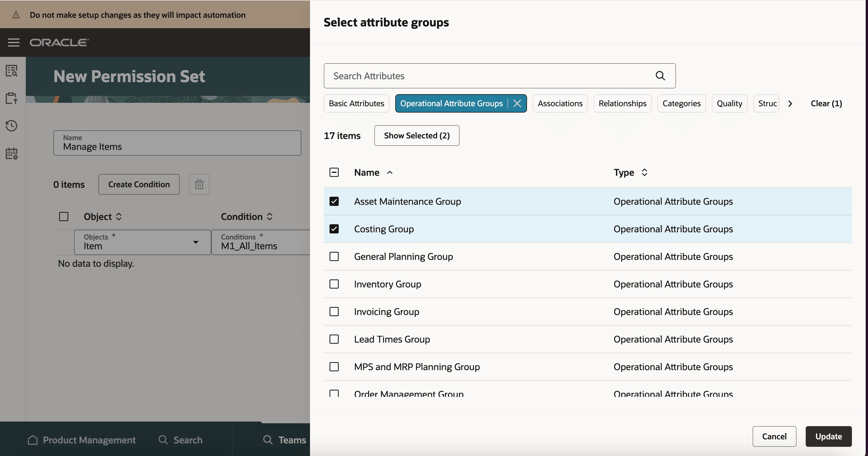Click the Teams search icon
868x456 pixels.
pyautogui.click(x=268, y=440)
